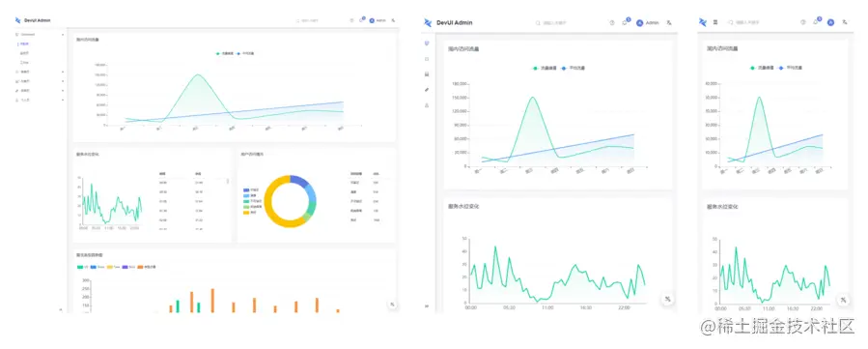Toggle the yellow donut legend swatch
Screen dimensions: 868x349
[x=246, y=213]
